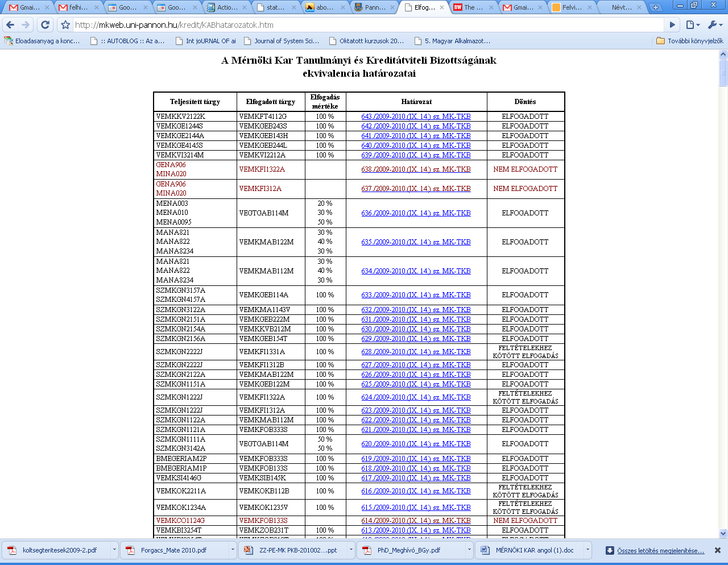Open the AUTOBLOG bookmark
Image resolution: width=728 pixels, height=565 pixels.
click(127, 41)
